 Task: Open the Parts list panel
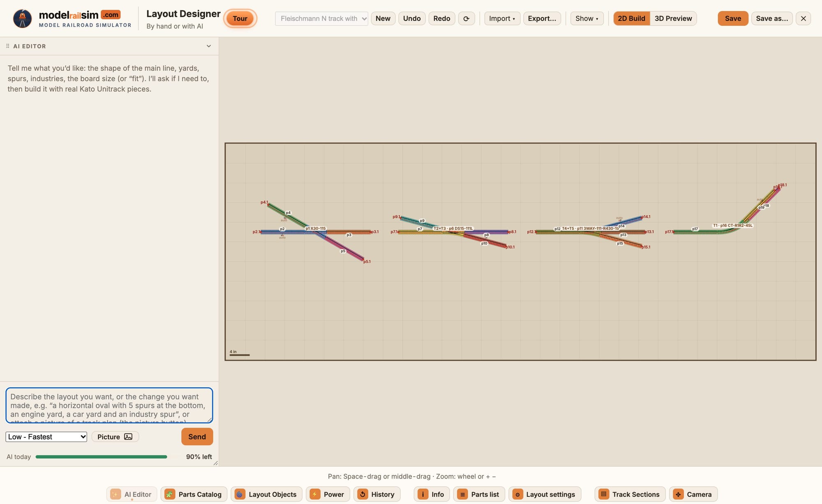(479, 494)
